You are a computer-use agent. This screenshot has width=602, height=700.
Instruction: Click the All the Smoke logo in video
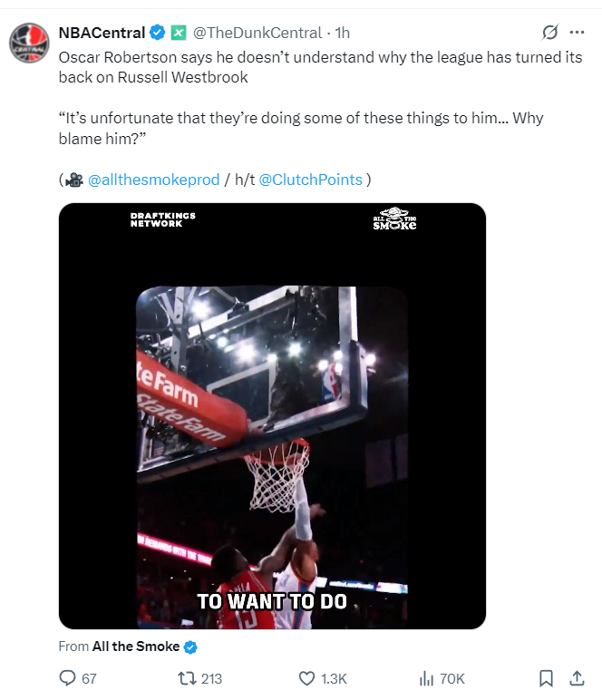coord(394,220)
